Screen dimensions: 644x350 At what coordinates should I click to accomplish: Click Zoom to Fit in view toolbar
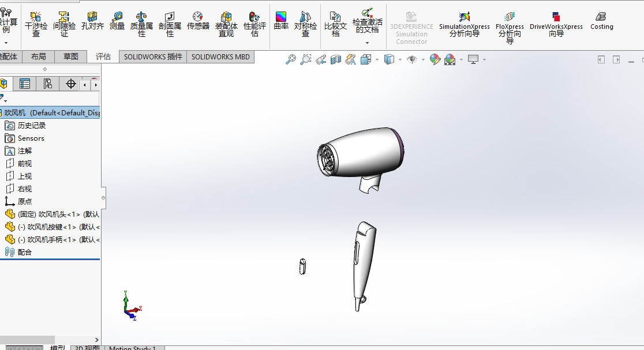291,59
